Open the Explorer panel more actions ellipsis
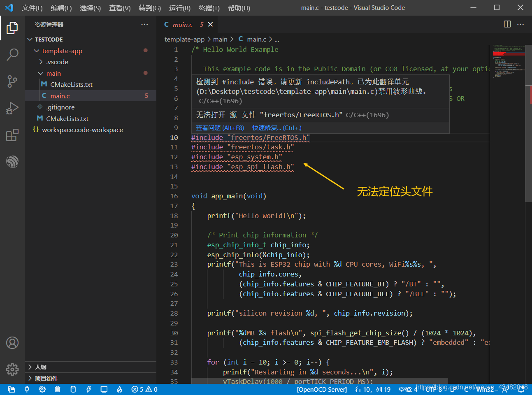 (x=144, y=24)
